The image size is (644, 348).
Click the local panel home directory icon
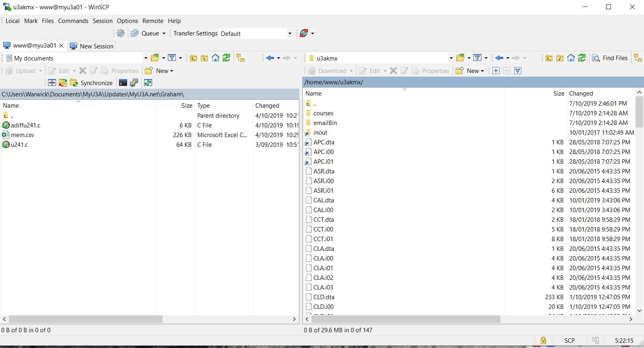click(215, 58)
